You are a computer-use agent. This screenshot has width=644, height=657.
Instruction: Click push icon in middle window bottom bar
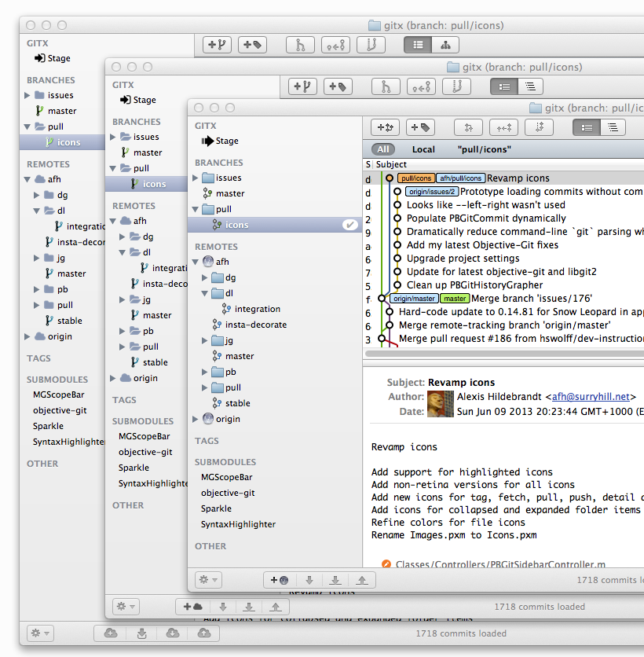point(276,606)
